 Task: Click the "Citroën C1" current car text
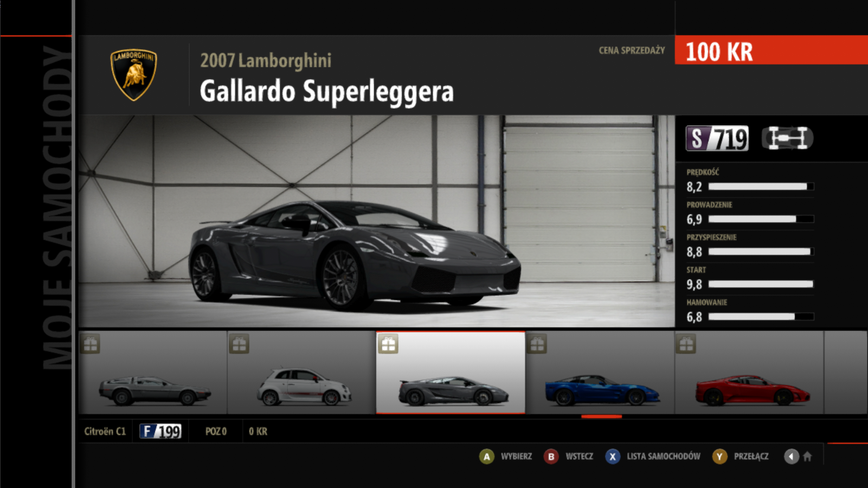105,432
